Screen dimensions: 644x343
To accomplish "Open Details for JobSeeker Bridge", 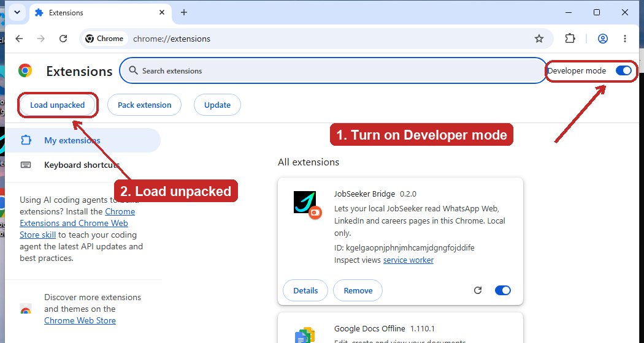I will (x=305, y=290).
